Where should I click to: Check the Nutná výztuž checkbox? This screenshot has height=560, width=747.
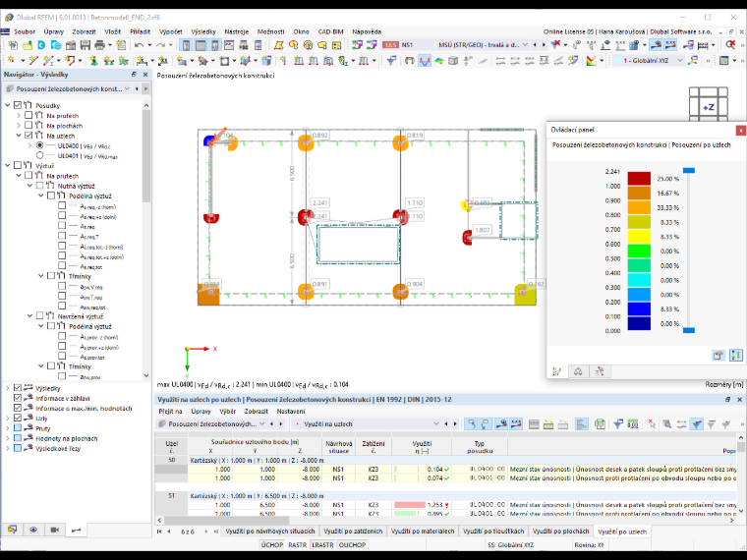coord(39,186)
